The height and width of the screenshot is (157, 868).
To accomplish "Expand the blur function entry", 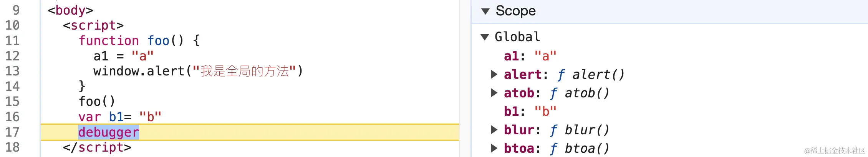I will [x=494, y=130].
